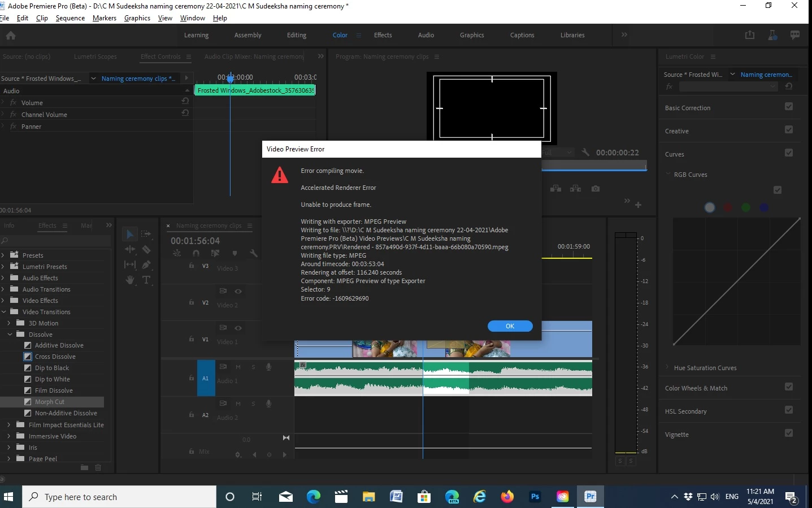812x508 pixels.
Task: Switch to the Editing workspace
Action: click(297, 35)
